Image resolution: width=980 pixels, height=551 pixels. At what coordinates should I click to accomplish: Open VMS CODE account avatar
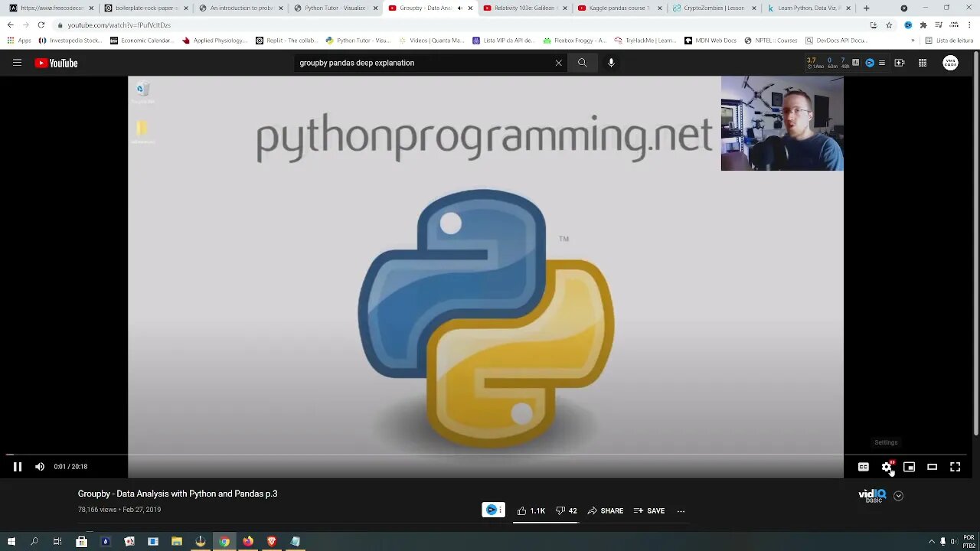click(950, 63)
